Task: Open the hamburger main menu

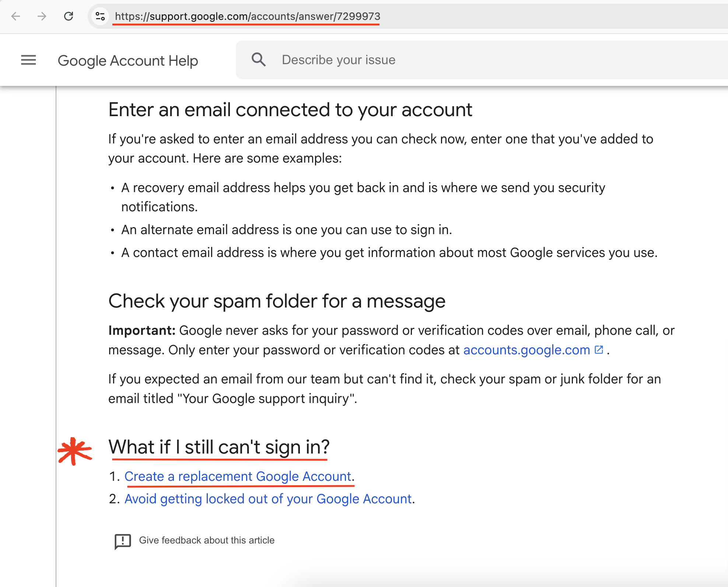Action: [28, 60]
